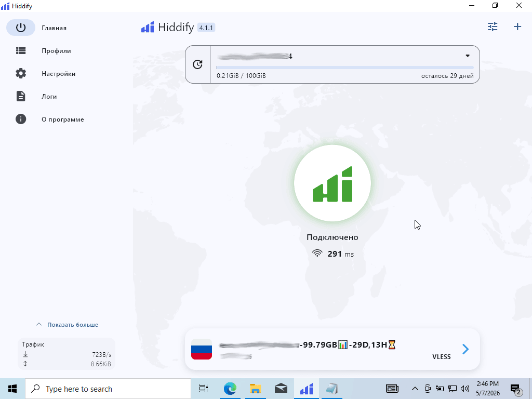Image resolution: width=532 pixels, height=399 pixels.
Task: Open the Главная home page
Action: click(x=54, y=28)
